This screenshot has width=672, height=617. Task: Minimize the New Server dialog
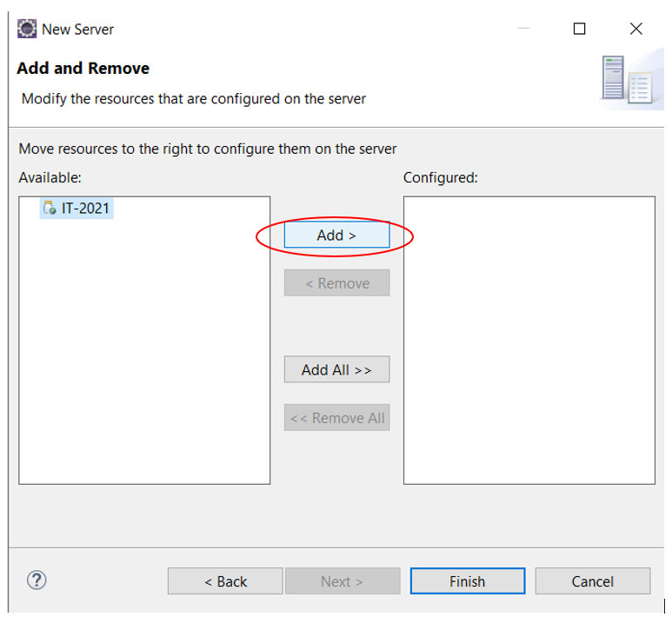click(x=523, y=29)
